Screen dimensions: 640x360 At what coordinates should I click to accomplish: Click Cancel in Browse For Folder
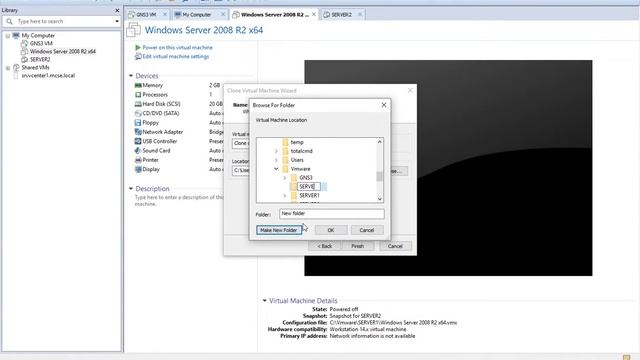click(367, 230)
